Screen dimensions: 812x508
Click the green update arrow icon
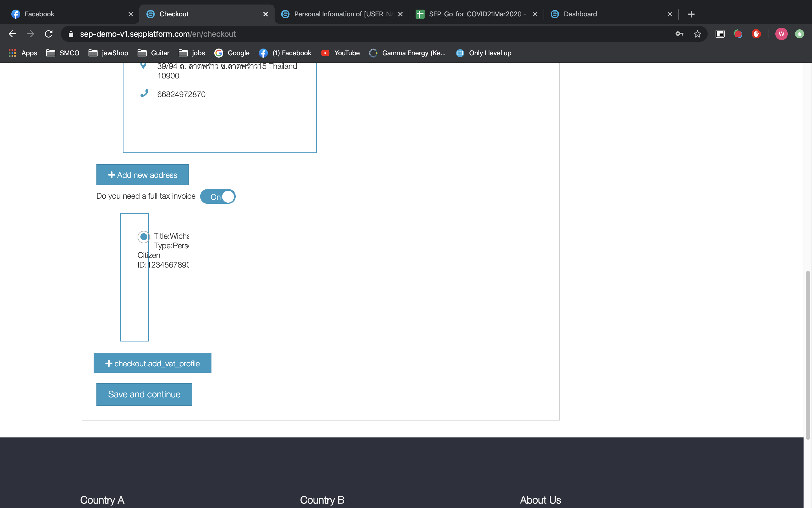[800, 34]
